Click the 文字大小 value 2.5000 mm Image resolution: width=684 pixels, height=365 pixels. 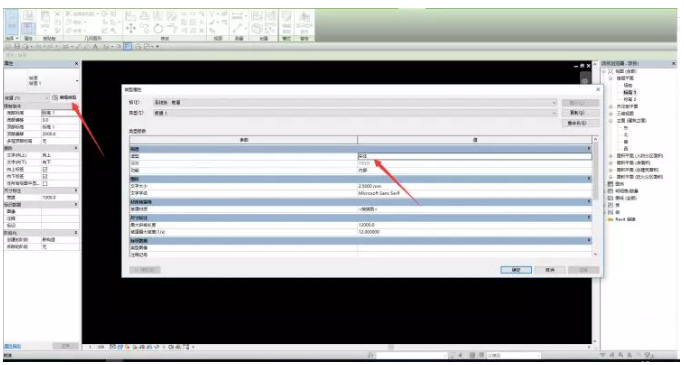[x=475, y=186]
